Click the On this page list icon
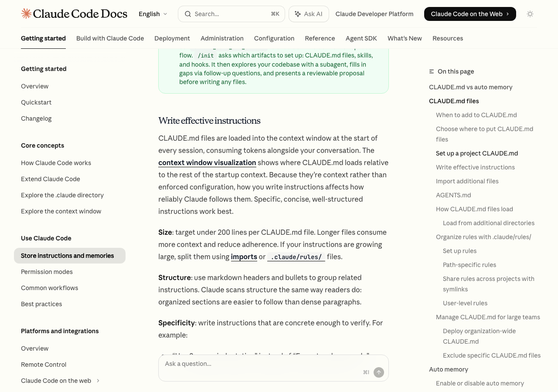Image resolution: width=558 pixels, height=392 pixels. (x=432, y=71)
